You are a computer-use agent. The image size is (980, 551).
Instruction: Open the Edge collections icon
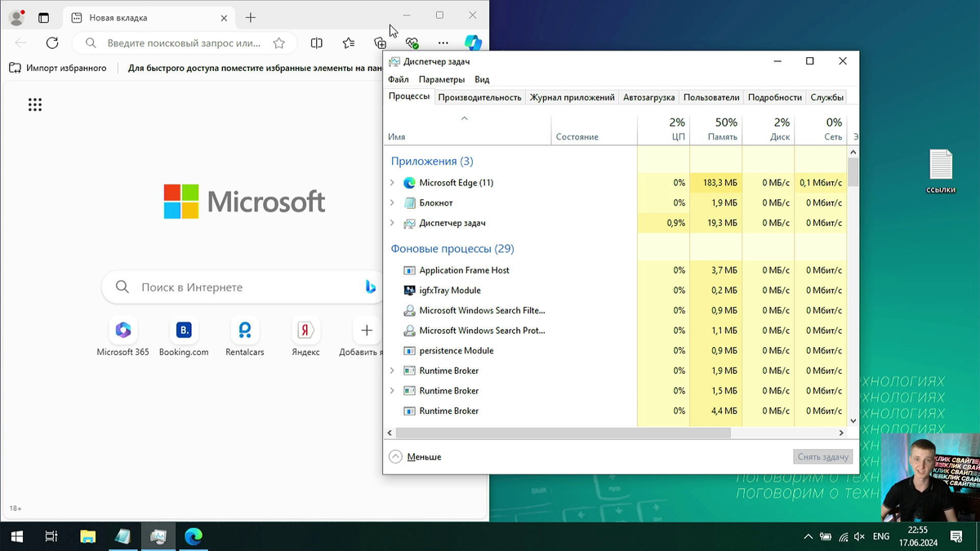coord(380,43)
